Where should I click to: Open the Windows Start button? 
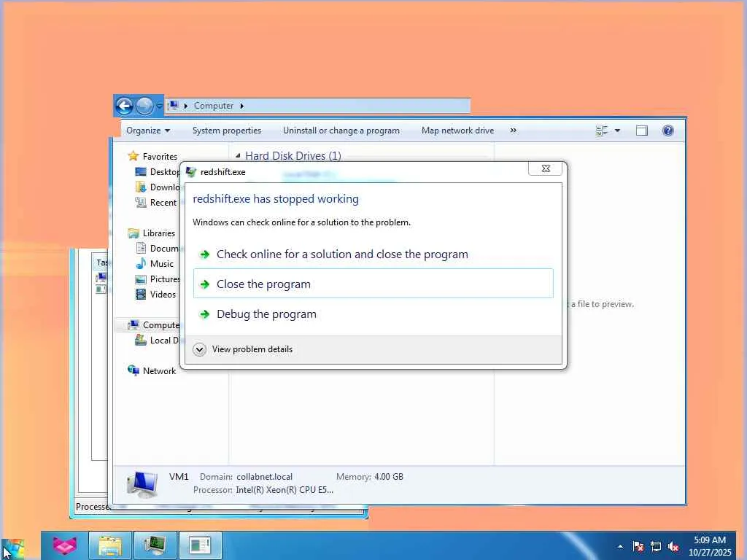tap(13, 548)
